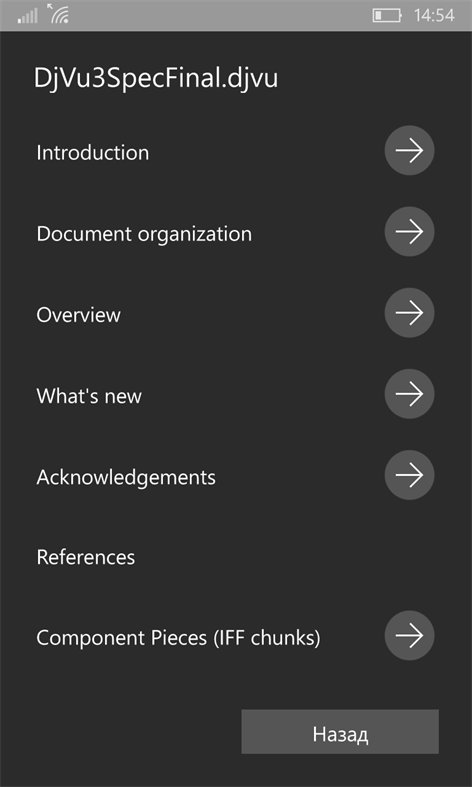Open Overview subsections with its arrow
Viewport: 472px width, 787px height.
coord(409,313)
